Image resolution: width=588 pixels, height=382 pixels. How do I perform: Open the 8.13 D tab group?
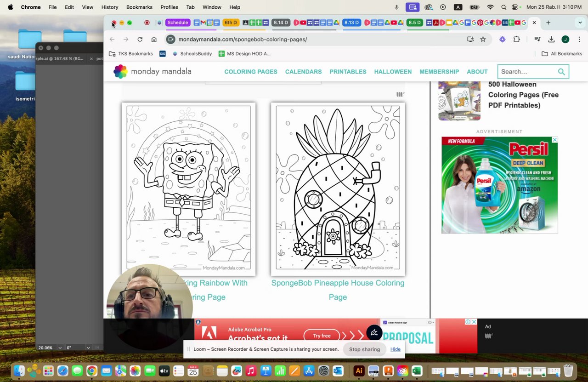point(351,23)
